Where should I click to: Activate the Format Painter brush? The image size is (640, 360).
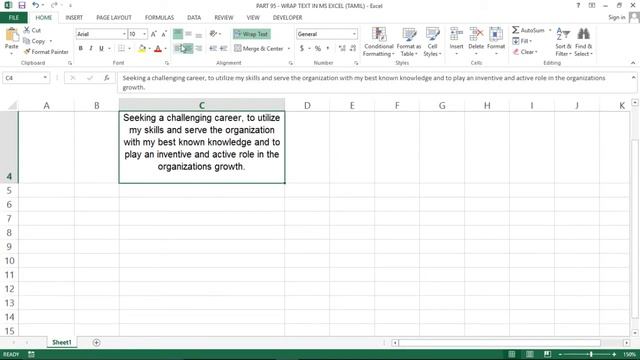click(46, 52)
